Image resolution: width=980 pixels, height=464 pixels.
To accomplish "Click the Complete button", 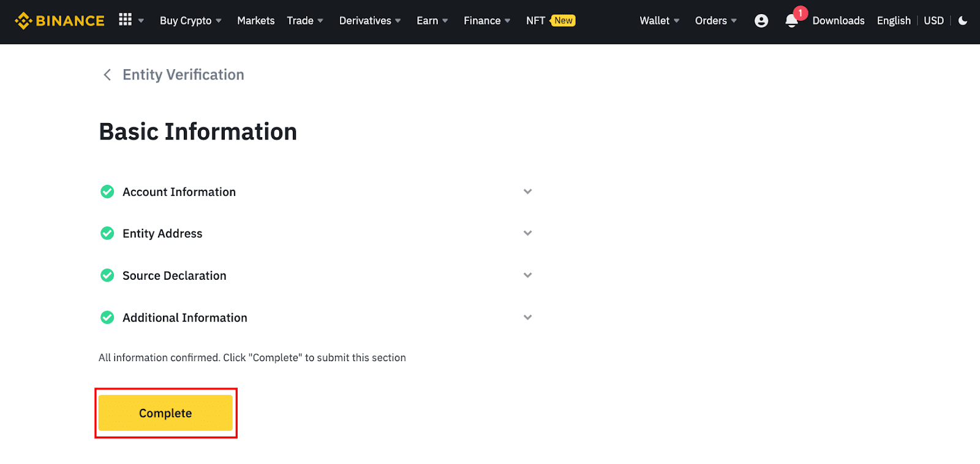I will [165, 413].
